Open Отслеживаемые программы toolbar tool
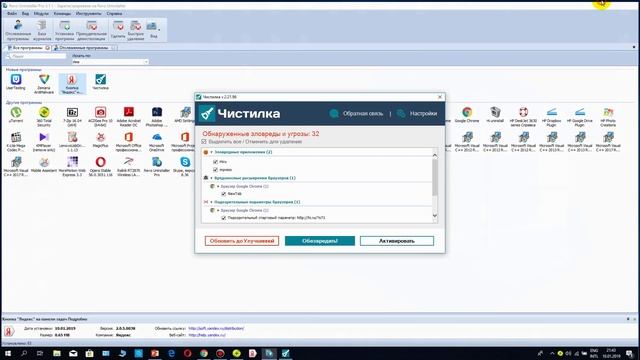 coord(18,30)
